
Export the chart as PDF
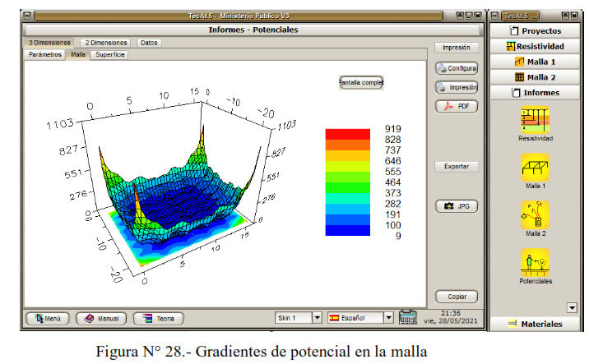pyautogui.click(x=457, y=106)
